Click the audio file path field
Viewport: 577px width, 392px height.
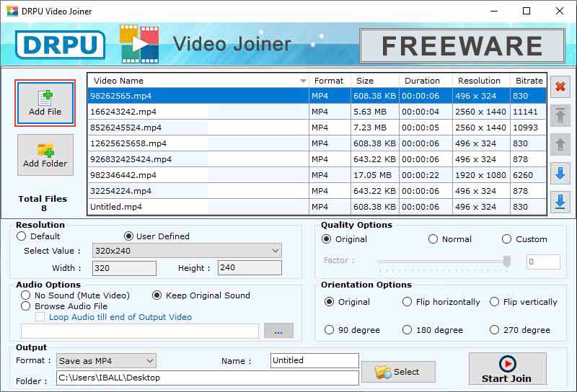tap(140, 331)
